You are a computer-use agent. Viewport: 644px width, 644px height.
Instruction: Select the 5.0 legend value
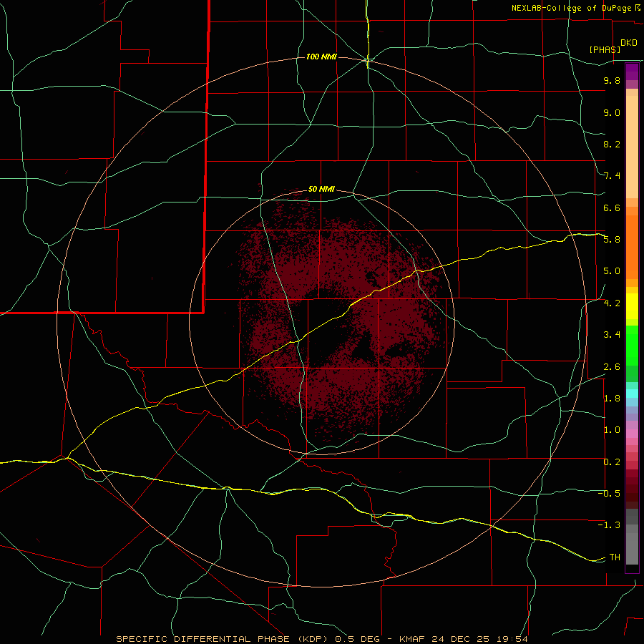click(x=612, y=271)
